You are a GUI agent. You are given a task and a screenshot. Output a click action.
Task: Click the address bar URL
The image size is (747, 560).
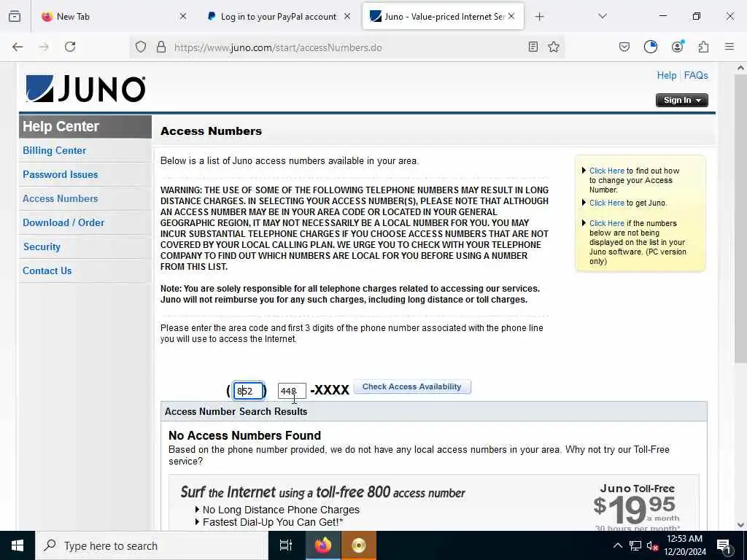click(x=278, y=47)
